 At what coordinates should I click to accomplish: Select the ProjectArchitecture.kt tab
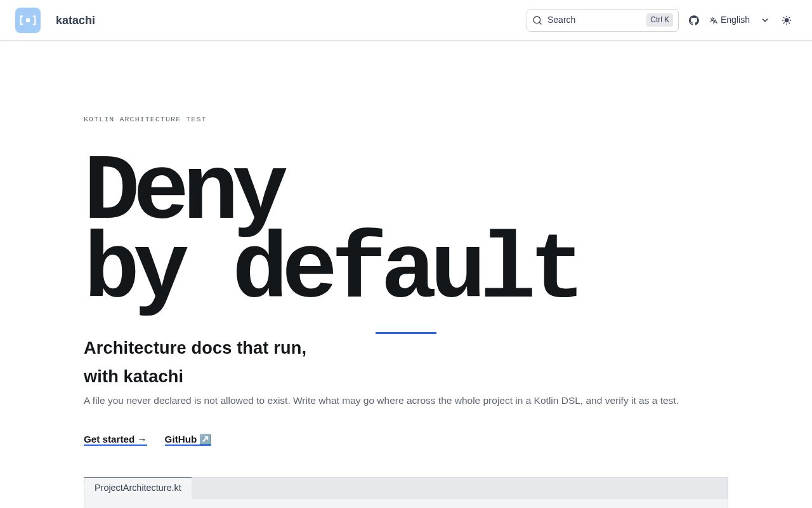coord(138,488)
